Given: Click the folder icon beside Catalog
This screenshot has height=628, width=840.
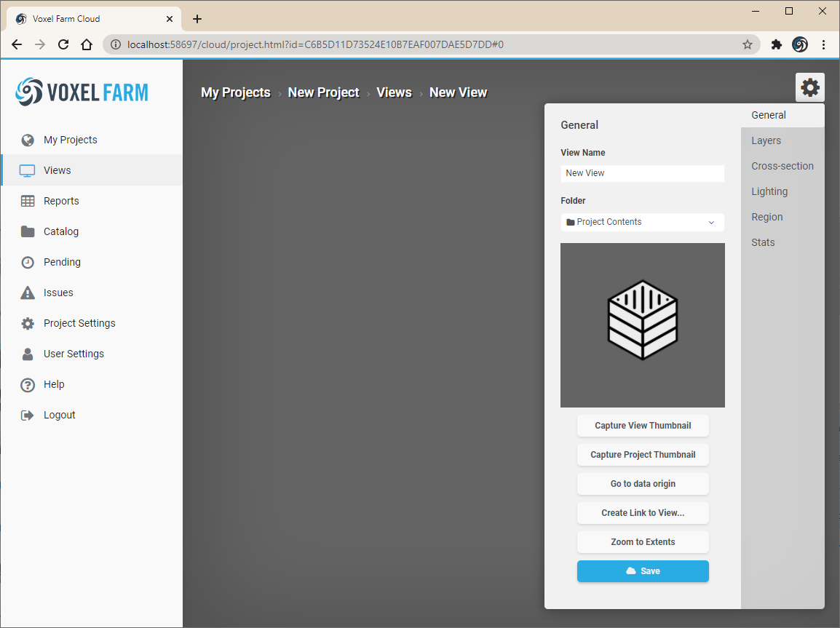Looking at the screenshot, I should (28, 231).
